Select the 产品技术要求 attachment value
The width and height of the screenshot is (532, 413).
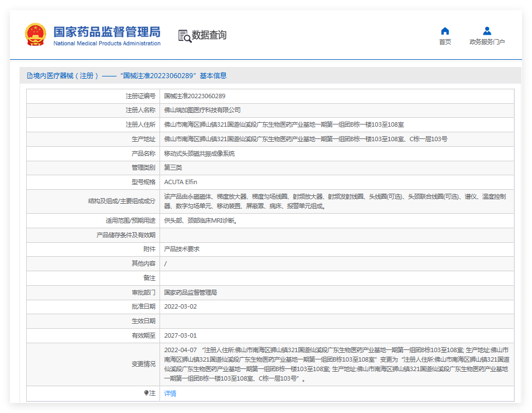pyautogui.click(x=182, y=249)
